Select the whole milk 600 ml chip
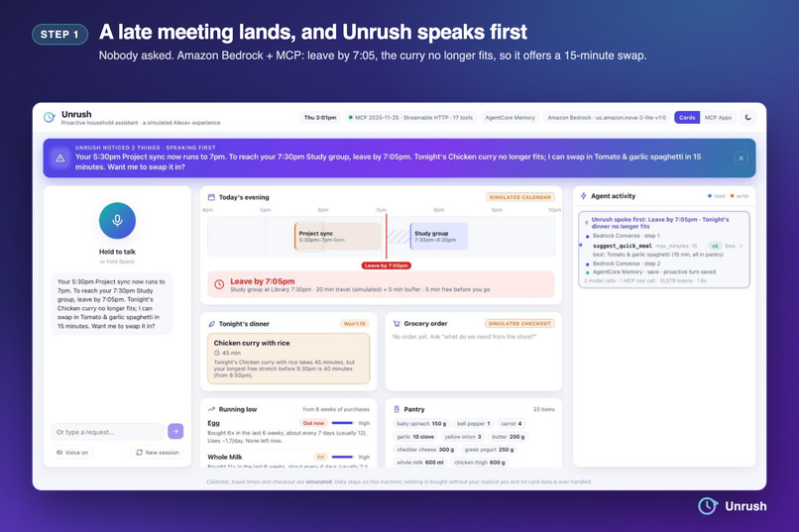The image size is (799, 532). click(420, 463)
